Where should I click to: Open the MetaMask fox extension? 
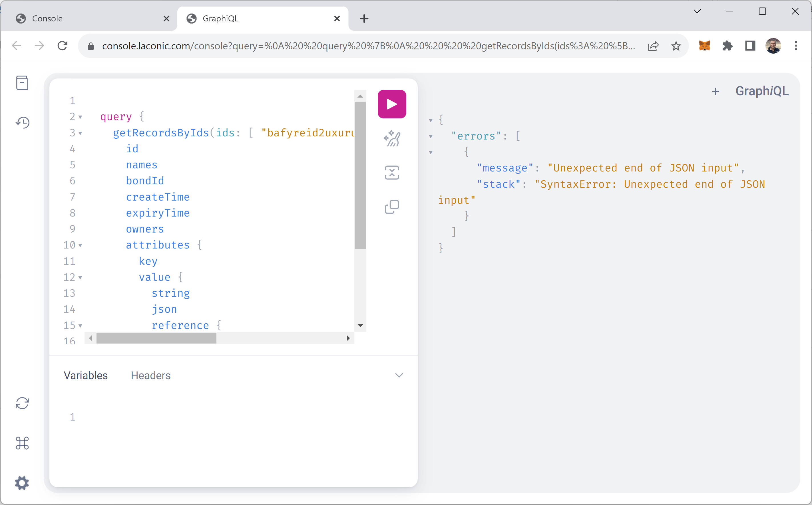pyautogui.click(x=704, y=46)
